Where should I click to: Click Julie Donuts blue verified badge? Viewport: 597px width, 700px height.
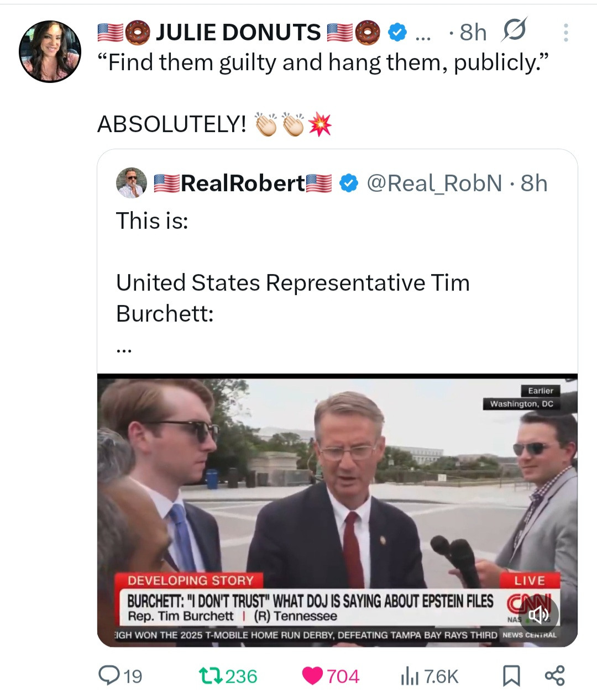pyautogui.click(x=396, y=33)
